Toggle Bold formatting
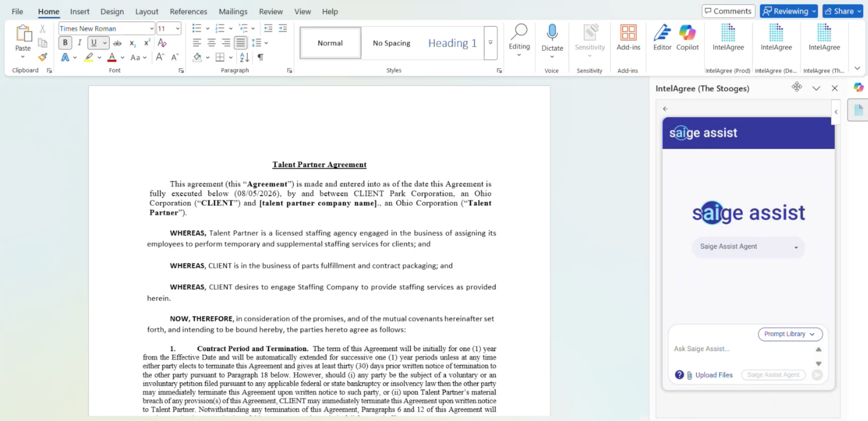Image resolution: width=868 pixels, height=421 pixels. [65, 43]
